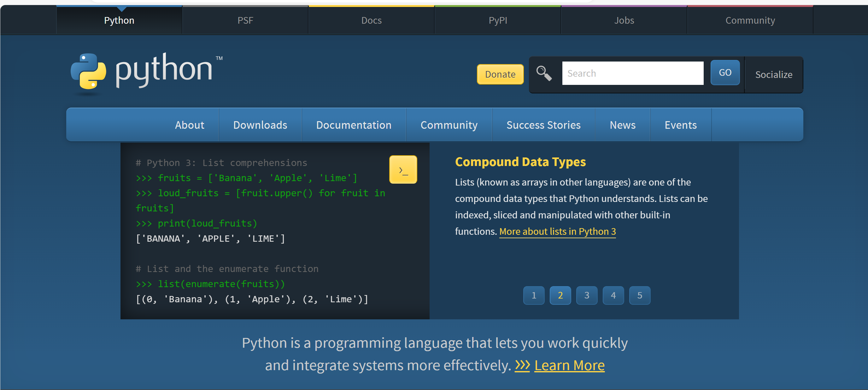Image resolution: width=868 pixels, height=390 pixels.
Task: Open the Success Stories page
Action: click(x=543, y=125)
